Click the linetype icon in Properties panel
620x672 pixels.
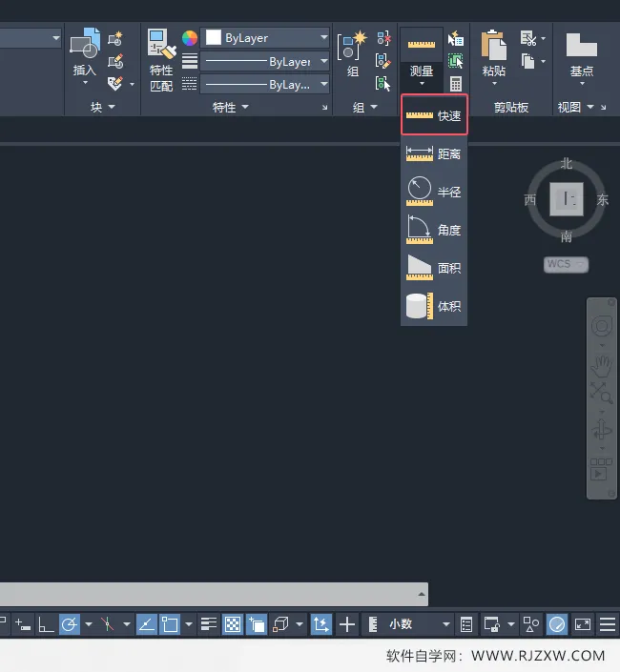[x=190, y=84]
